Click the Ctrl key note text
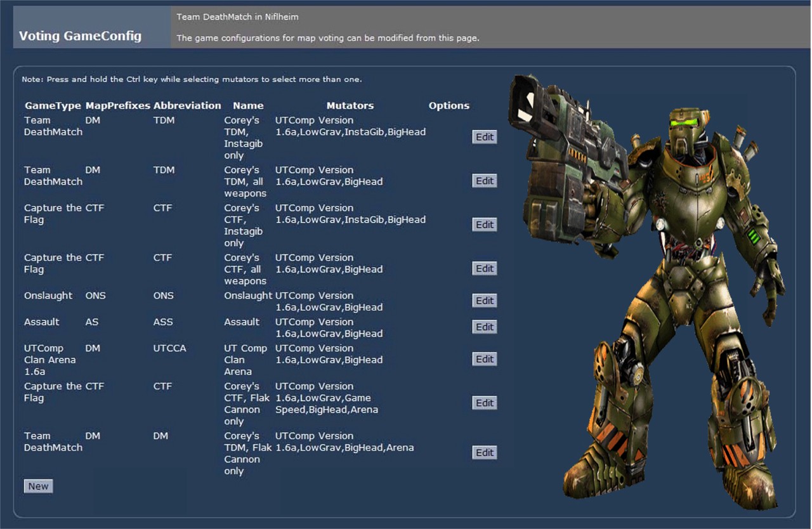The image size is (812, 529). 192,79
